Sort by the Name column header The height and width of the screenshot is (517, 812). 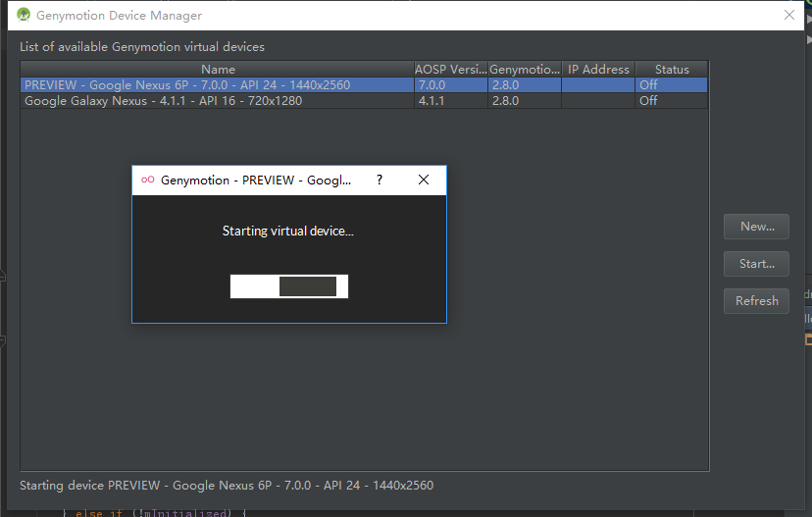[x=218, y=70]
